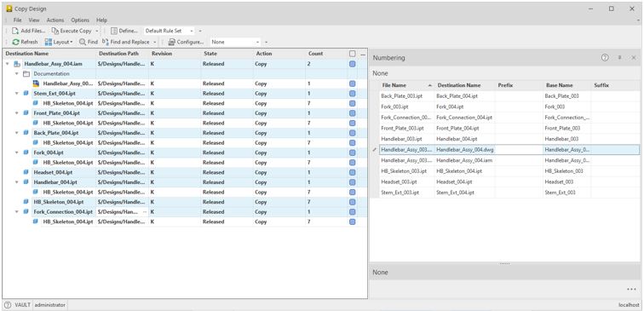Click the Copy Design title bar icon
Viewport: 644px width, 311px height.
pyautogui.click(x=9, y=9)
